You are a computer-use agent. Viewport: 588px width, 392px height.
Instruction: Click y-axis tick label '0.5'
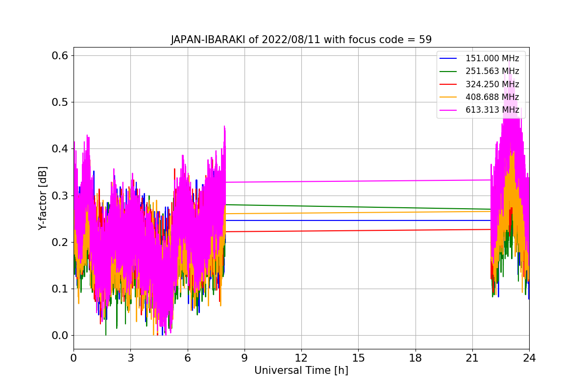(x=60, y=102)
